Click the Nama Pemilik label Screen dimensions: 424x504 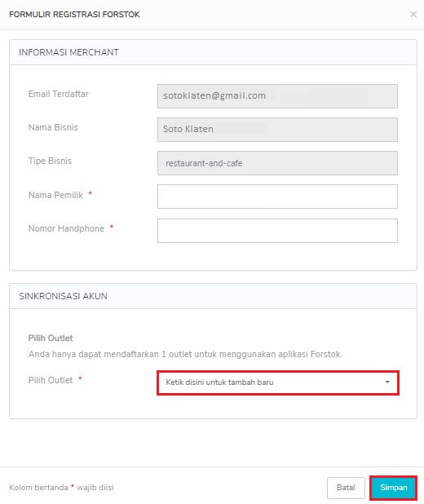click(x=55, y=195)
